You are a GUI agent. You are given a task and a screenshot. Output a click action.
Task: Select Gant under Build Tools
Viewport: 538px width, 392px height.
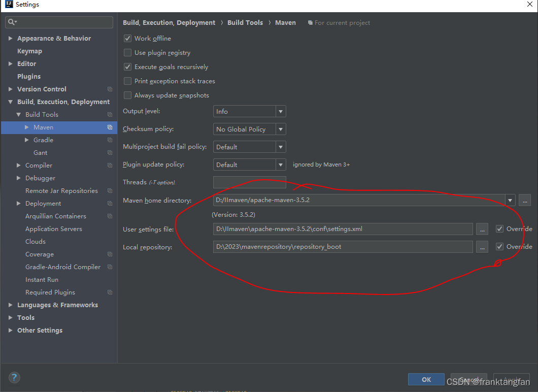click(x=40, y=153)
